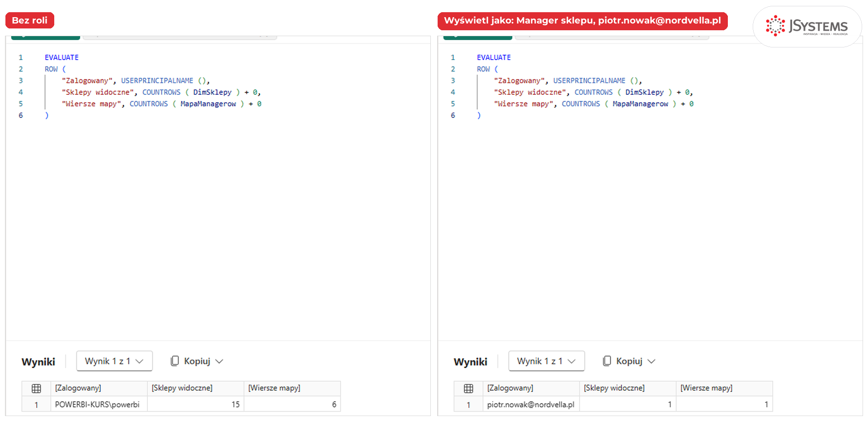Expand left Kopiuj dropdown arrow

point(219,361)
